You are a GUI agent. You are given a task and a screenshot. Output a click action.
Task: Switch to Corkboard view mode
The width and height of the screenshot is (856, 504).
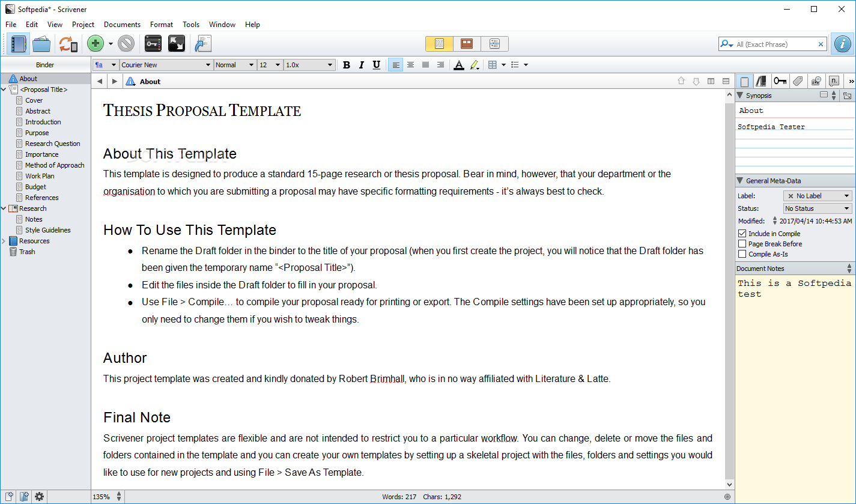click(x=467, y=44)
